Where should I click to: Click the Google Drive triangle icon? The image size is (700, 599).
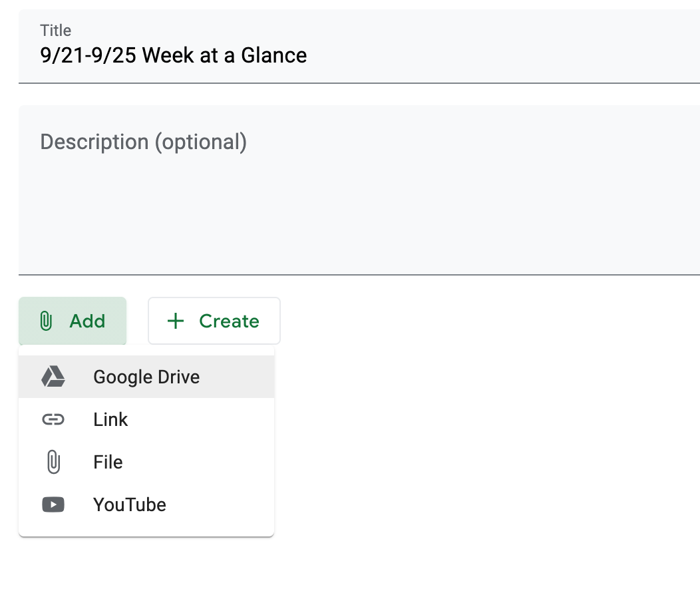(53, 377)
